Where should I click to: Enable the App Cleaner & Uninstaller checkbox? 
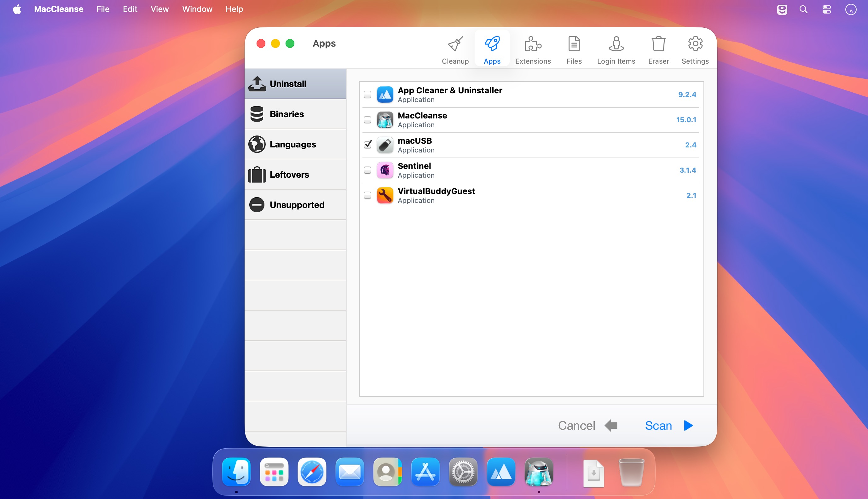coord(367,95)
